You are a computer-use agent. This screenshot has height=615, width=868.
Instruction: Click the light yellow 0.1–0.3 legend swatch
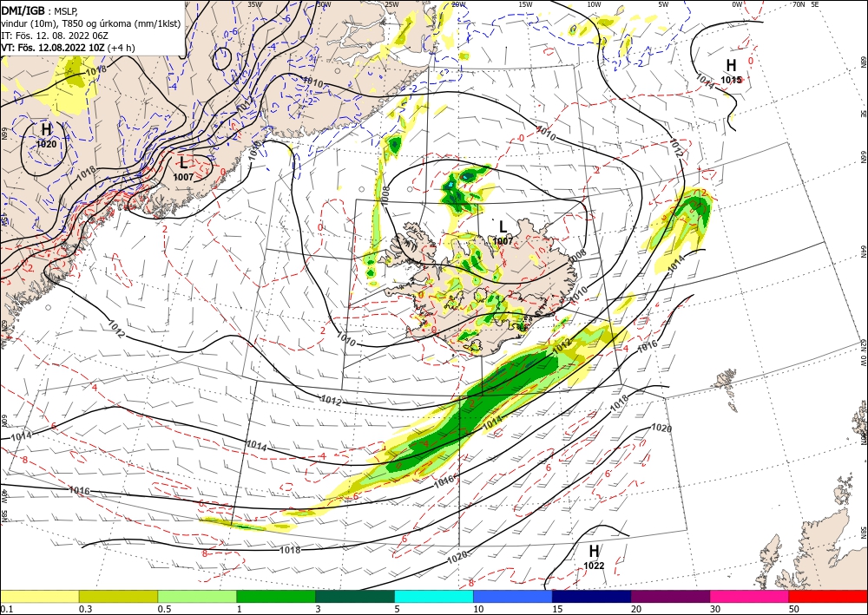click(x=39, y=596)
